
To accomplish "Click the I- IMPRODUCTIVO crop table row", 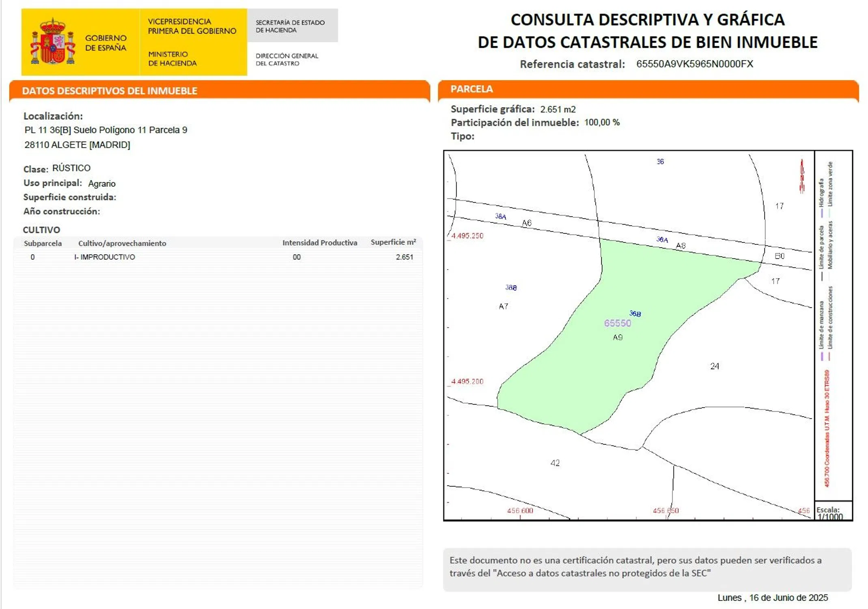I will (218, 257).
